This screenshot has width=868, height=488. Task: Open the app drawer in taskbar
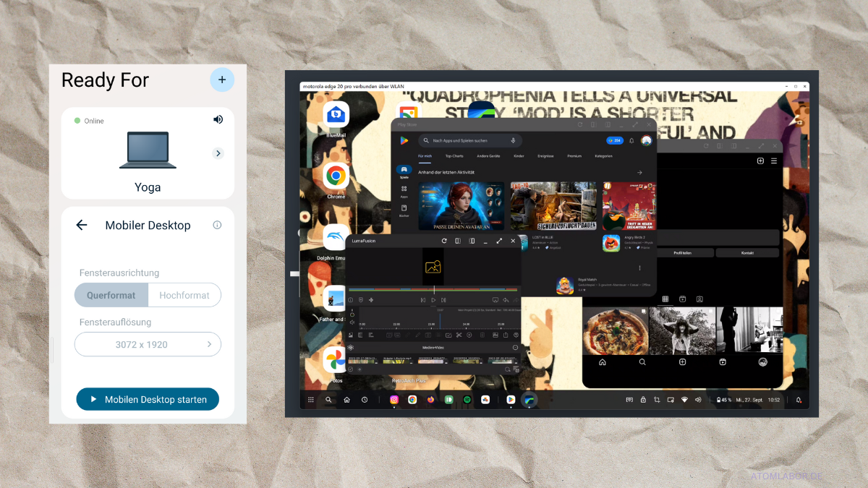click(x=311, y=400)
